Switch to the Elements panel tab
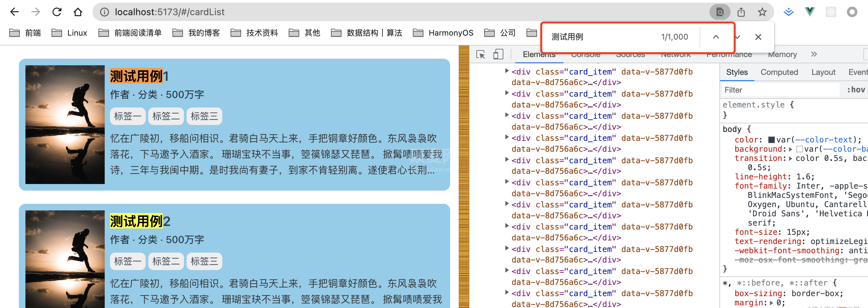Image resolution: width=868 pixels, height=308 pixels. pyautogui.click(x=539, y=54)
